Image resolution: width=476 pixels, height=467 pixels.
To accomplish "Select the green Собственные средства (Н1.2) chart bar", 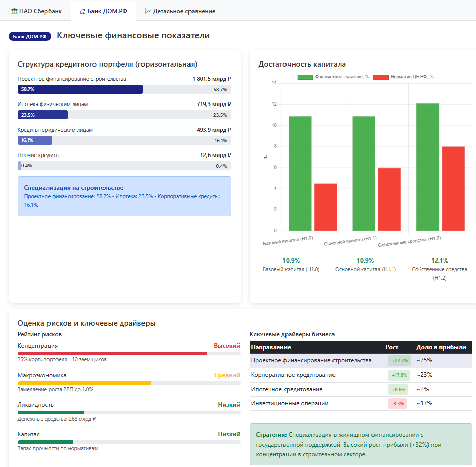I will [427, 167].
